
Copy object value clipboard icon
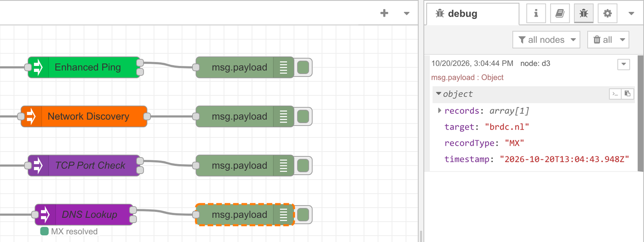[627, 94]
